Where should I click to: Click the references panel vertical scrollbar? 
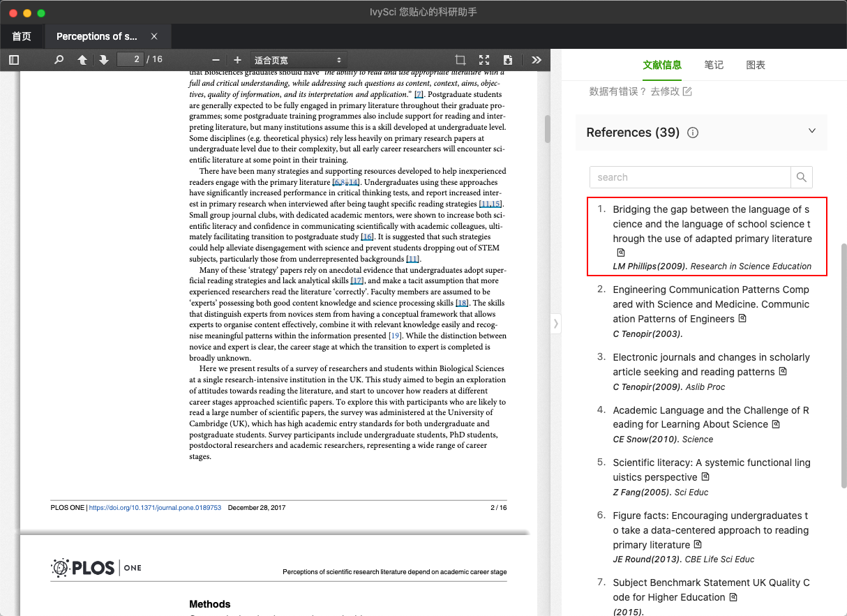[x=844, y=366]
